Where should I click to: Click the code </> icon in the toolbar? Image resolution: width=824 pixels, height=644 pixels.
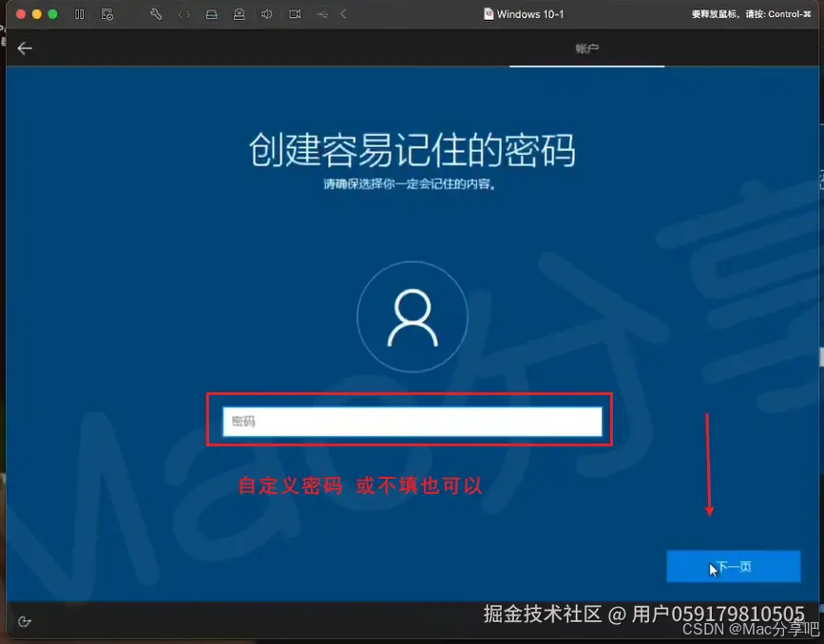click(x=182, y=14)
